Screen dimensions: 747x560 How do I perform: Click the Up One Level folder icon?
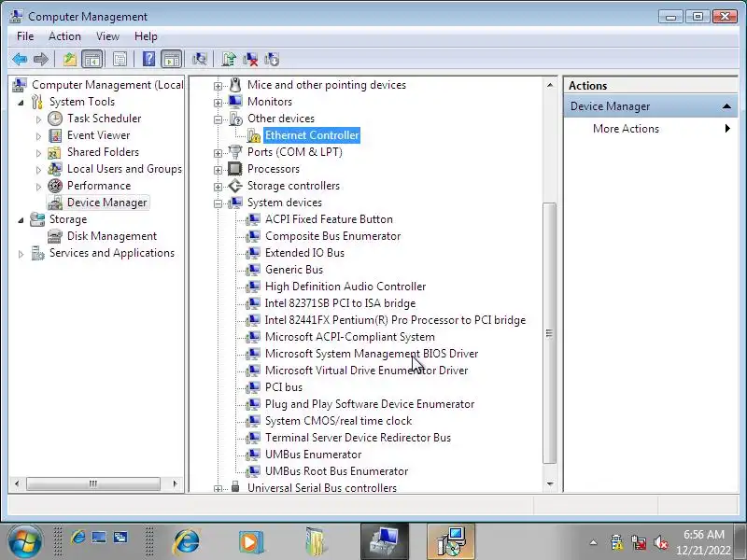[x=70, y=60]
